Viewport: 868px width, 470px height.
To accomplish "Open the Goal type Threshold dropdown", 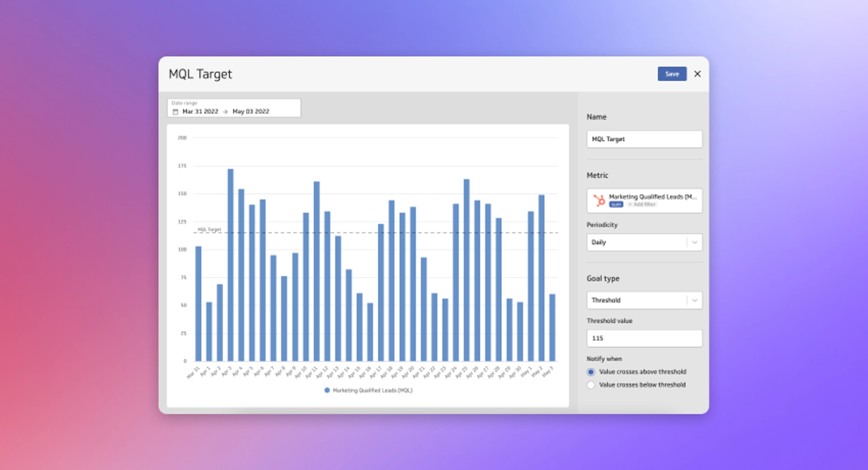I will tap(644, 300).
